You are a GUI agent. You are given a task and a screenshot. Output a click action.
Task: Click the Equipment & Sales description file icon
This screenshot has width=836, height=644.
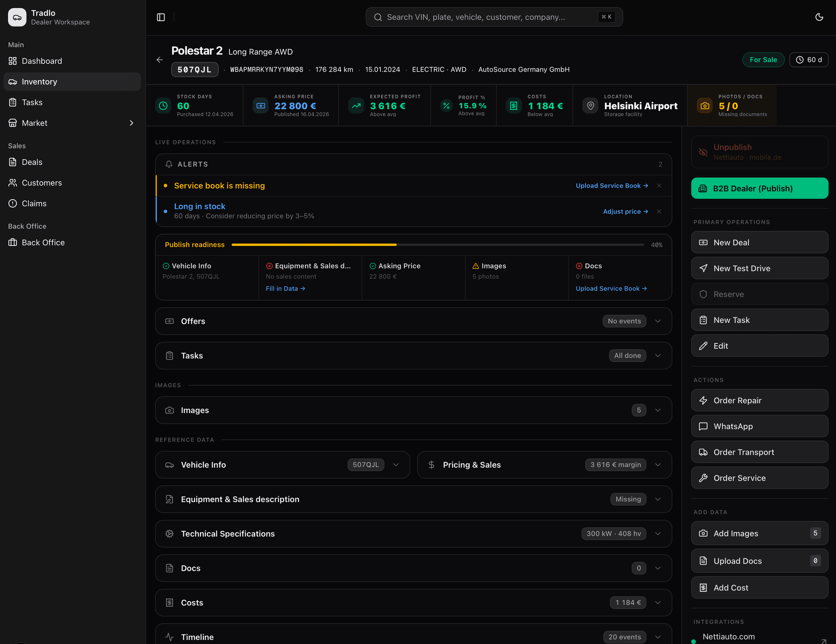point(169,499)
